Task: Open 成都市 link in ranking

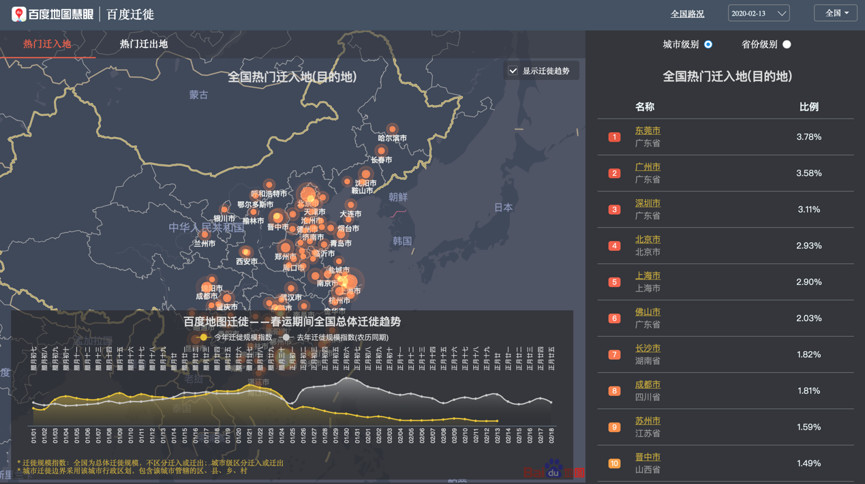Action: pyautogui.click(x=648, y=385)
